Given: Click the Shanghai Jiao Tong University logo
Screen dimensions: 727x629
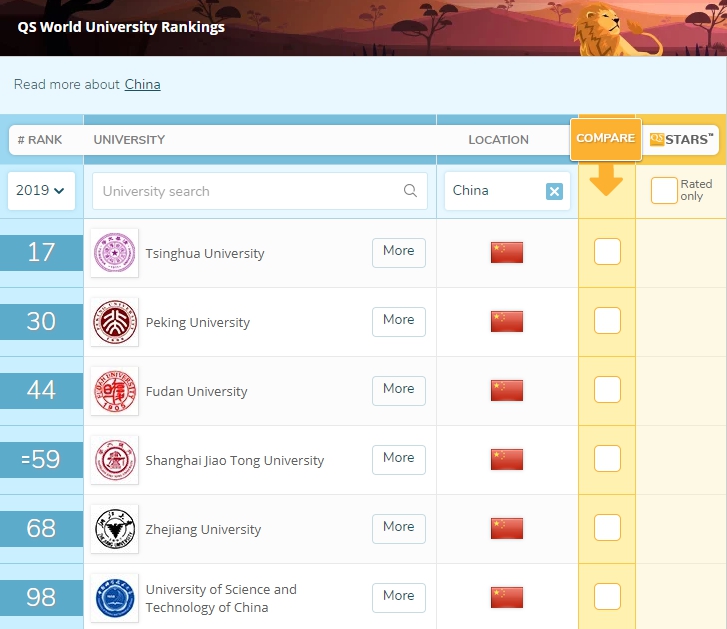Looking at the screenshot, I should (114, 460).
